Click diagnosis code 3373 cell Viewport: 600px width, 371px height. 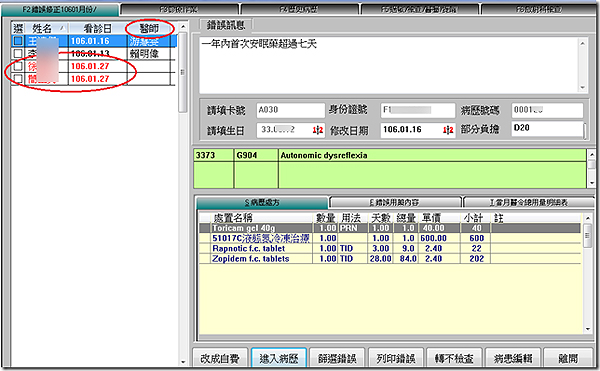point(213,155)
